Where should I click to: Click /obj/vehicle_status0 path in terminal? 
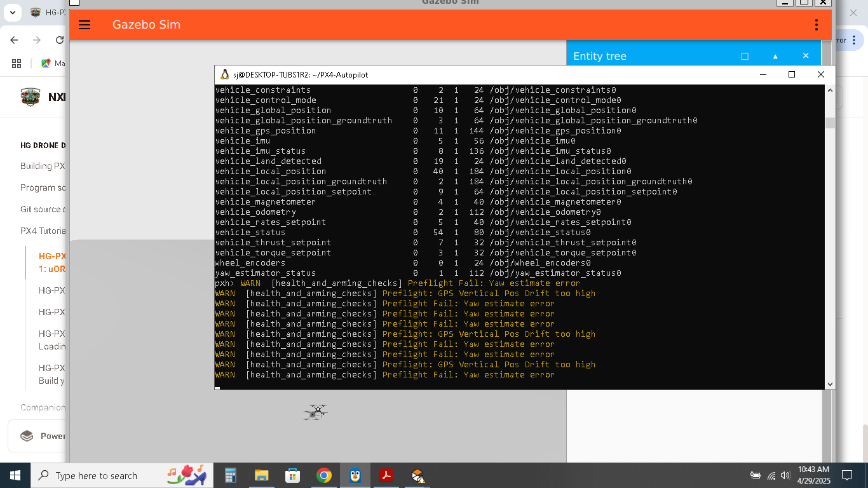click(540, 232)
